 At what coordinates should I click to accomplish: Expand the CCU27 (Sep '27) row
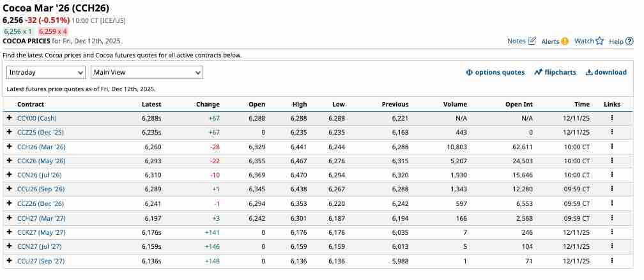(x=10, y=261)
